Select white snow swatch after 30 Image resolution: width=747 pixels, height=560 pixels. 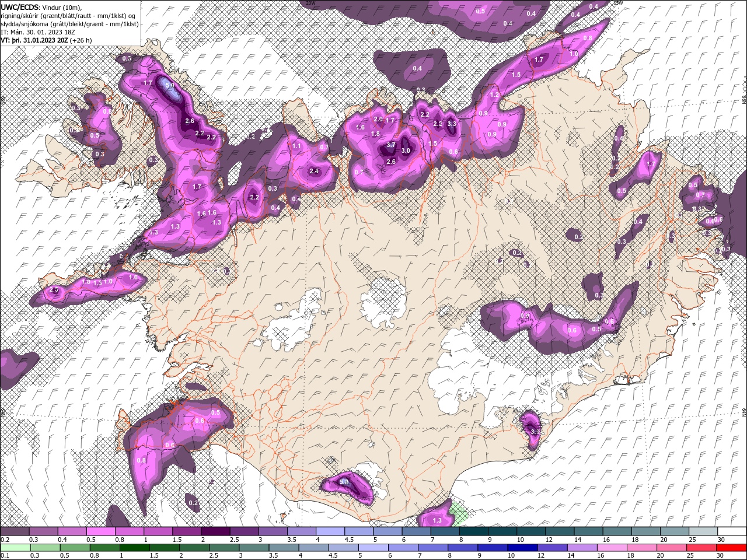[x=732, y=531]
